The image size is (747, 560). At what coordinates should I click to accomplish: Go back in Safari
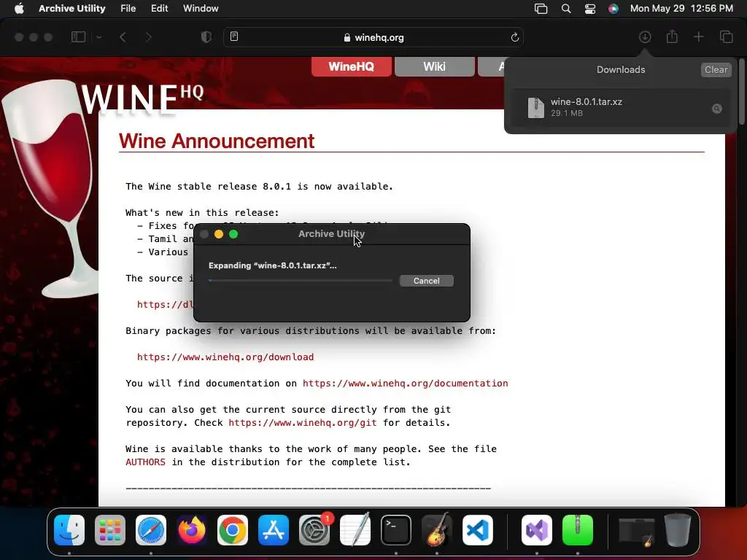(x=123, y=37)
